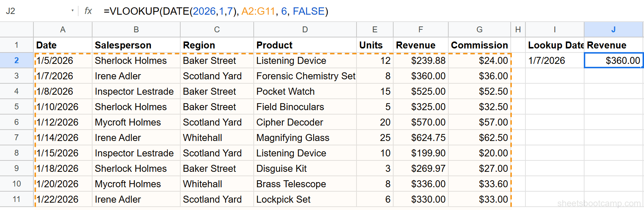This screenshot has width=644, height=210.
Task: Click Forensic Chemistry Set product cell
Action: click(x=305, y=76)
